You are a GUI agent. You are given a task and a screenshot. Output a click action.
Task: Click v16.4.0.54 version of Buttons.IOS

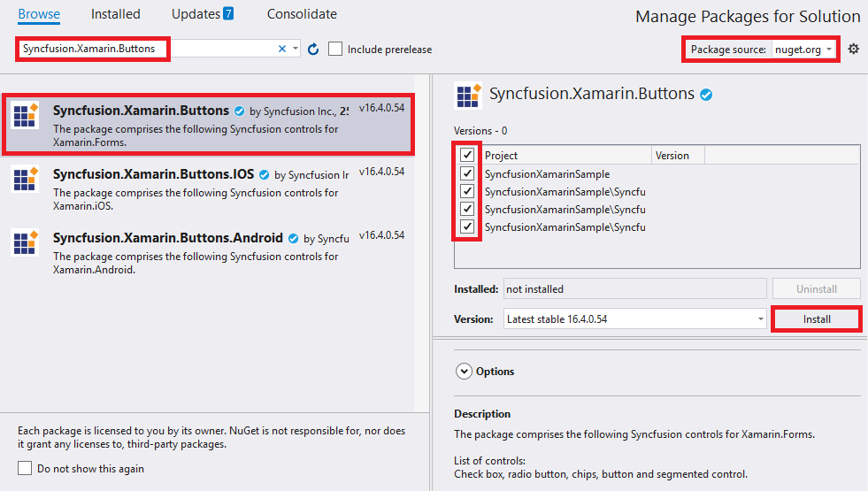(x=381, y=172)
